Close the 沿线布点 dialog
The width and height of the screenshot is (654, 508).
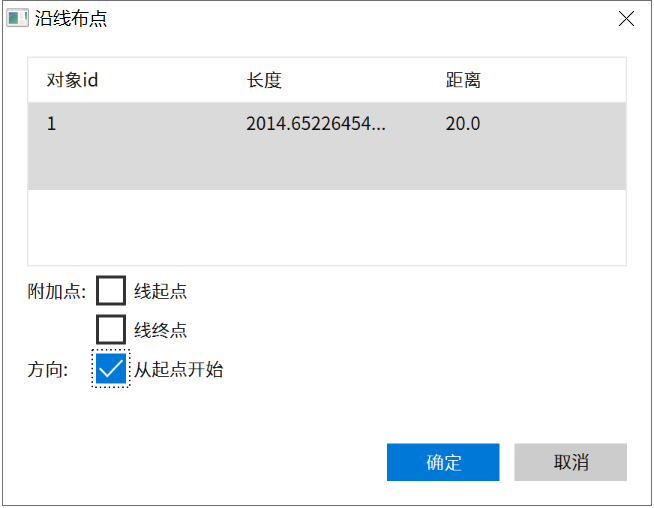click(x=626, y=19)
